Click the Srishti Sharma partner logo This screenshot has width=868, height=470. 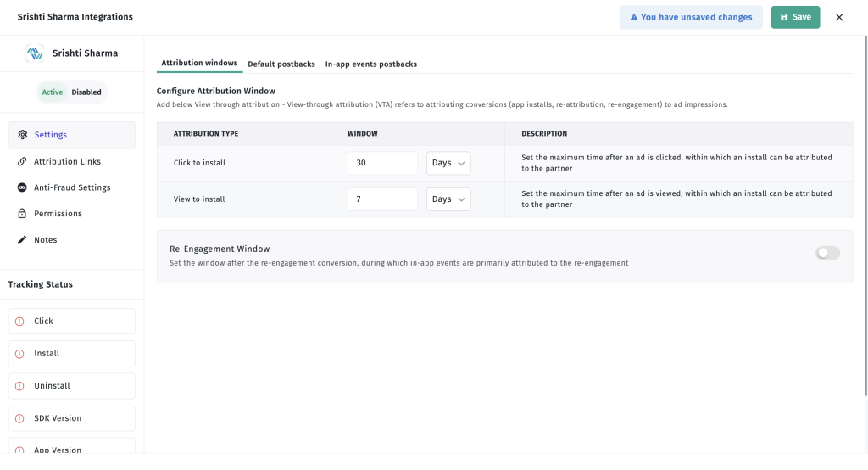pyautogui.click(x=35, y=53)
